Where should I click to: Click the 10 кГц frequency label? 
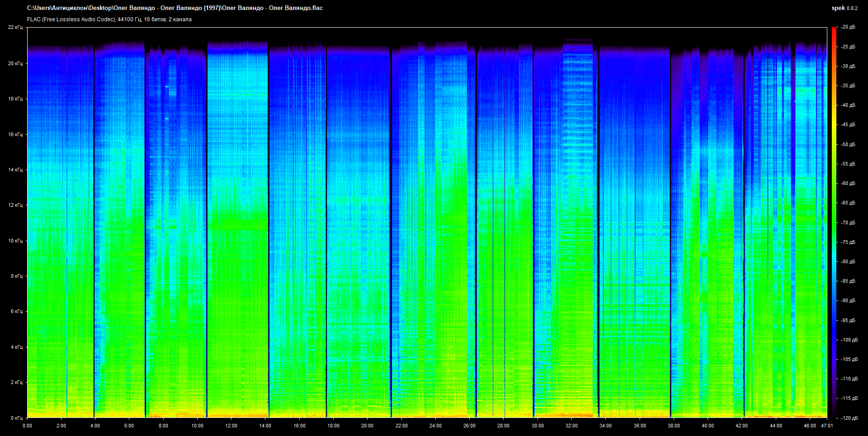tap(15, 241)
